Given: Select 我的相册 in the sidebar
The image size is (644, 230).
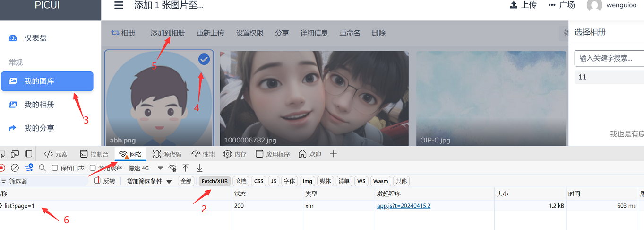Looking at the screenshot, I should 39,105.
